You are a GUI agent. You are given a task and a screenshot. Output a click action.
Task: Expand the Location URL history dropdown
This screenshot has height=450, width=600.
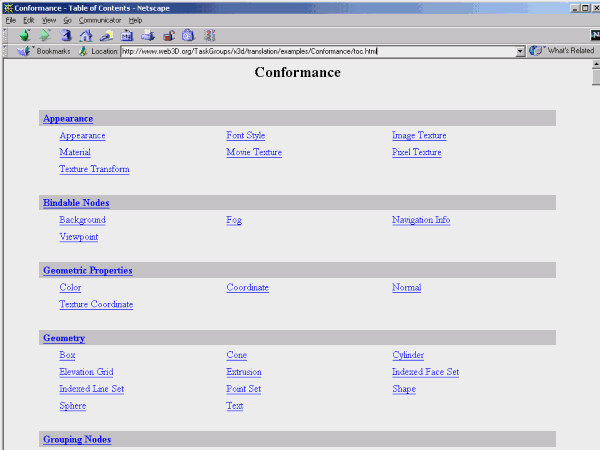pos(520,51)
